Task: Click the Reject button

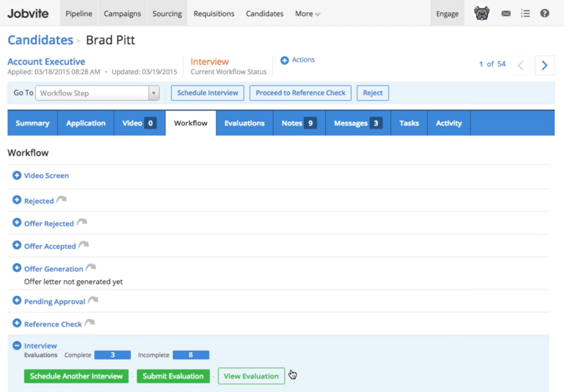Action: click(x=373, y=93)
